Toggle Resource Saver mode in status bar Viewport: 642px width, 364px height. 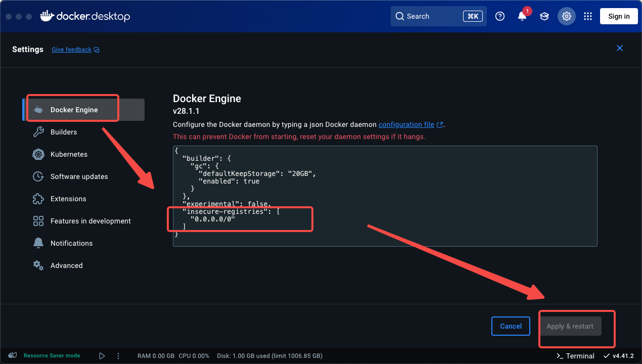click(x=51, y=355)
